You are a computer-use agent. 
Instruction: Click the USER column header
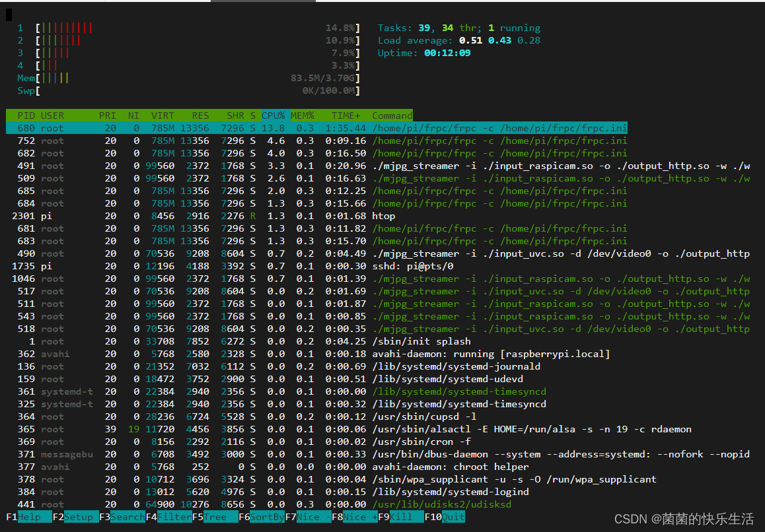(x=52, y=116)
